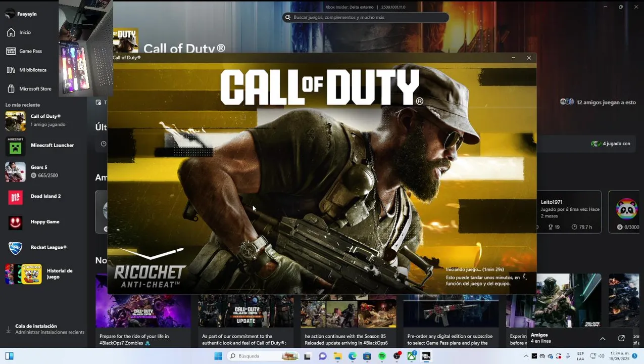Select Gears 5 in the sidebar
Viewport: 644px width, 364px height.
(x=43, y=171)
